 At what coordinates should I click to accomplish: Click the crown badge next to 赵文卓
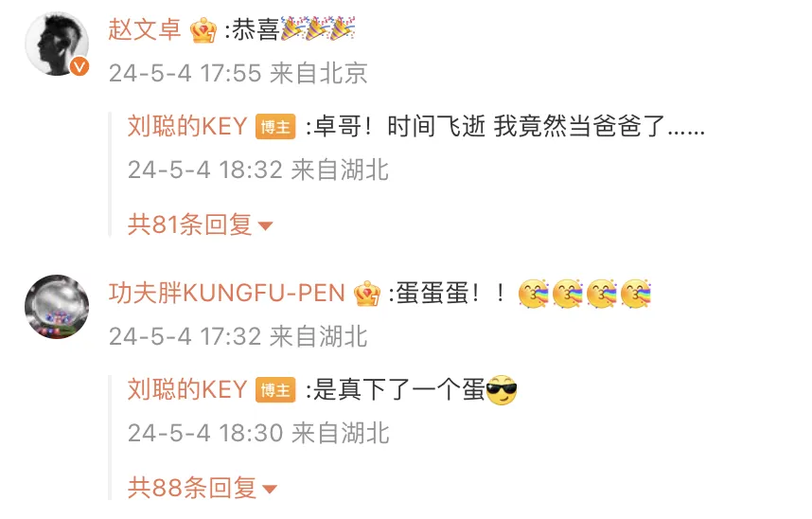point(203,30)
